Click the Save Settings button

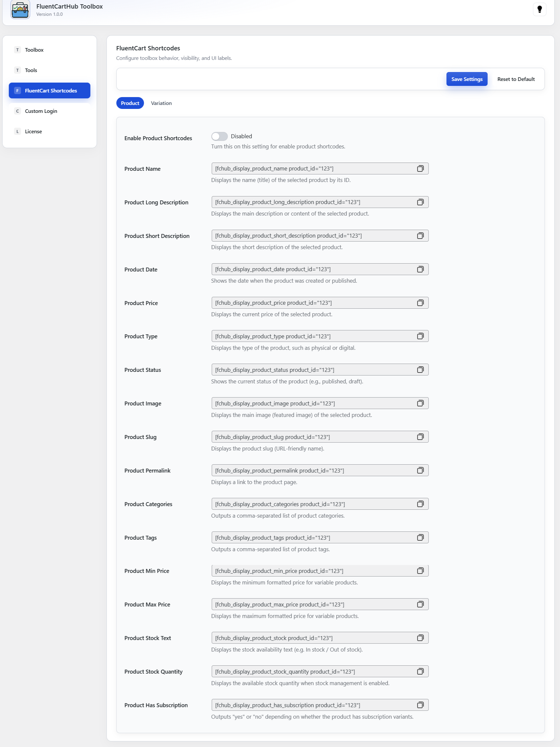coord(467,79)
